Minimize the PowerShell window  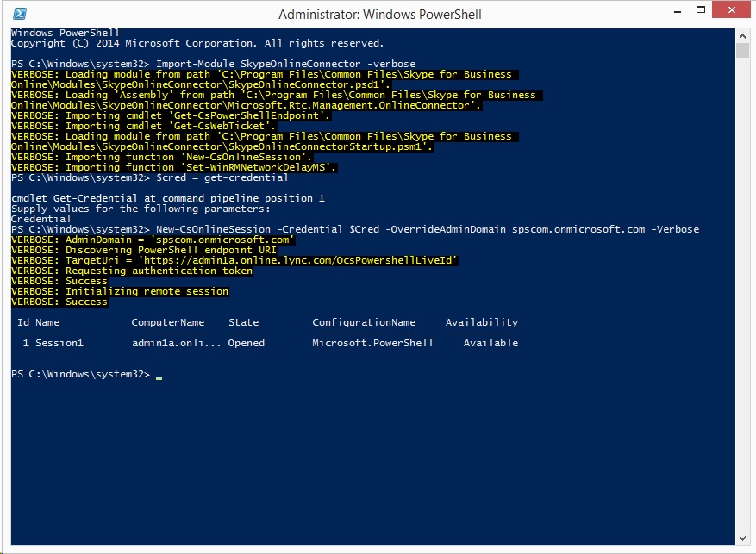point(678,9)
